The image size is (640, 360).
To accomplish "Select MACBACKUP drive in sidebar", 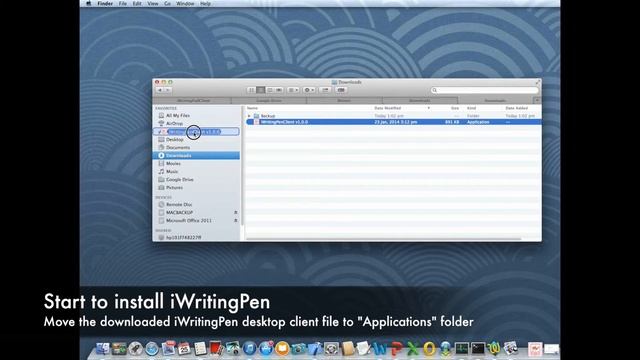I will click(179, 212).
